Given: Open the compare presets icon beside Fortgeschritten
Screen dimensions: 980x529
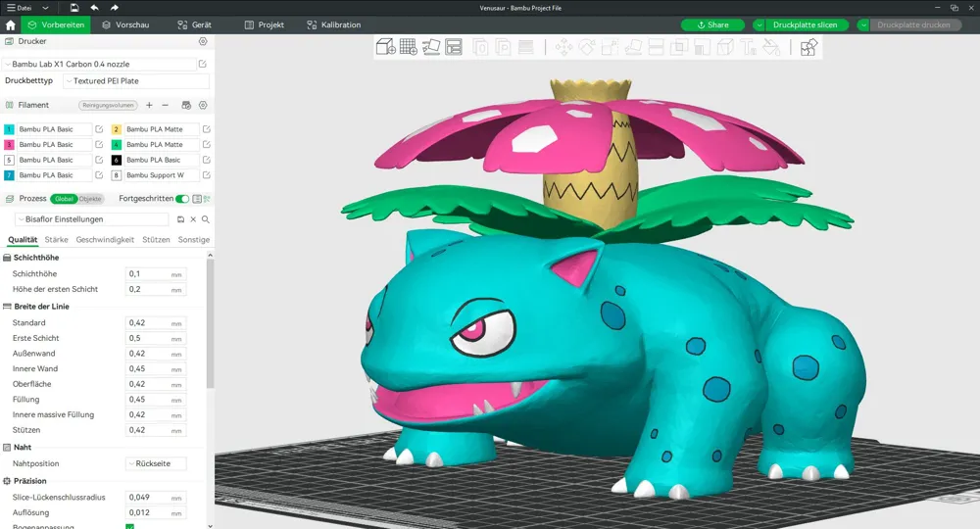Looking at the screenshot, I should pyautogui.click(x=206, y=199).
